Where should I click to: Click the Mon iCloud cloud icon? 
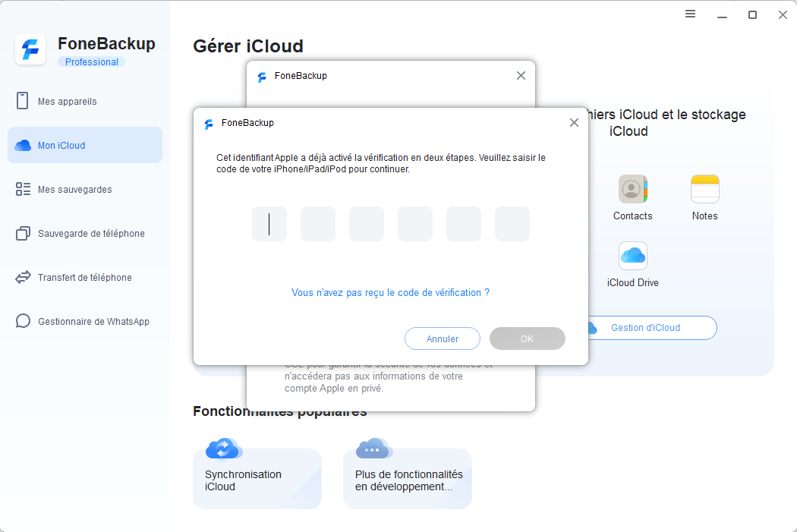coord(23,145)
